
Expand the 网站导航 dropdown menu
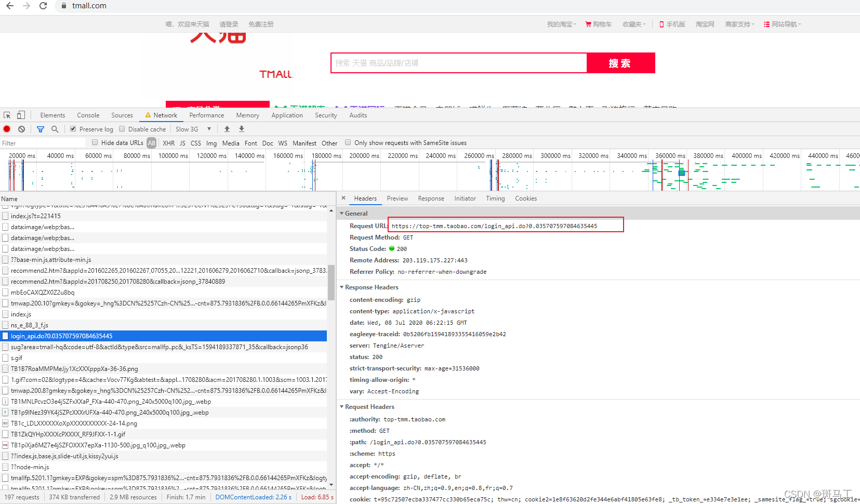(786, 24)
